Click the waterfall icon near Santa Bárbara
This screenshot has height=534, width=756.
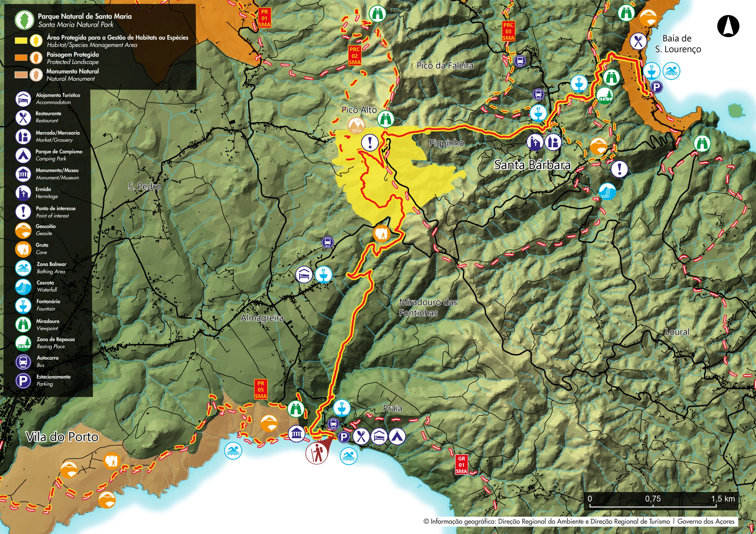(x=607, y=191)
